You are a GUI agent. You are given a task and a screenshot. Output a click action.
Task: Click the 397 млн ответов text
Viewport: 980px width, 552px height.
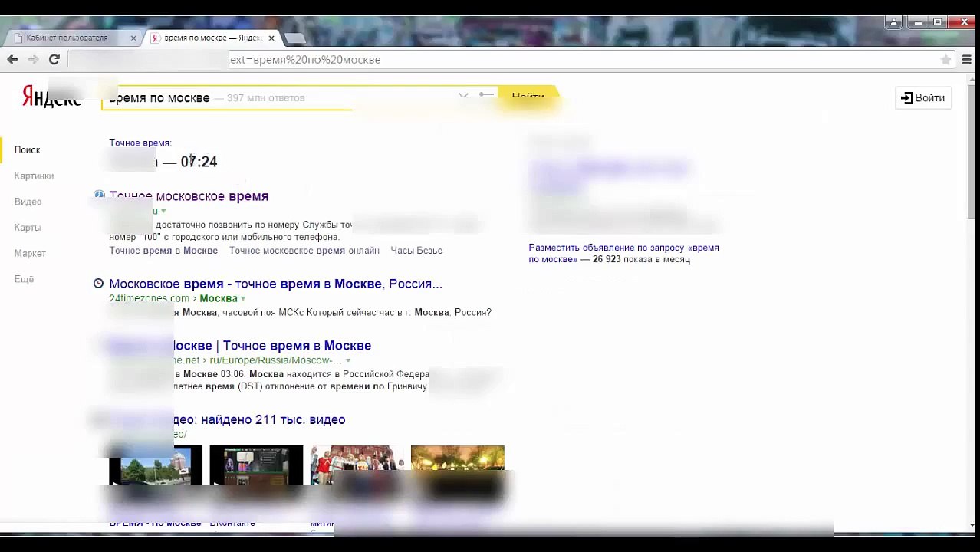pos(266,98)
